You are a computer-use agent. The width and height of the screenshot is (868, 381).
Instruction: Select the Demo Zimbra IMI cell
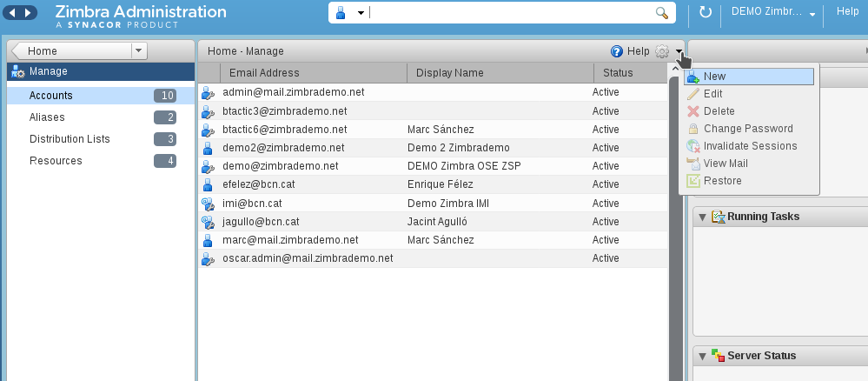pyautogui.click(x=447, y=203)
